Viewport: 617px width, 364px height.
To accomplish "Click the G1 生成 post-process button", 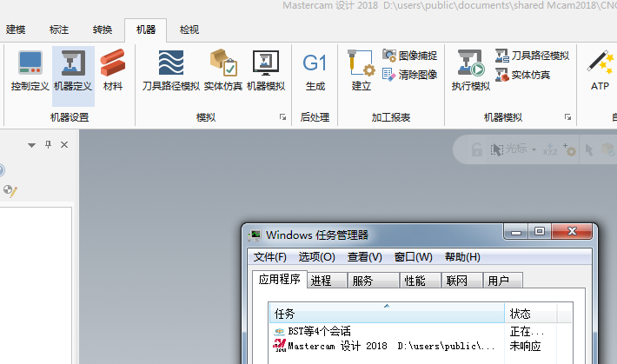I will pyautogui.click(x=315, y=71).
